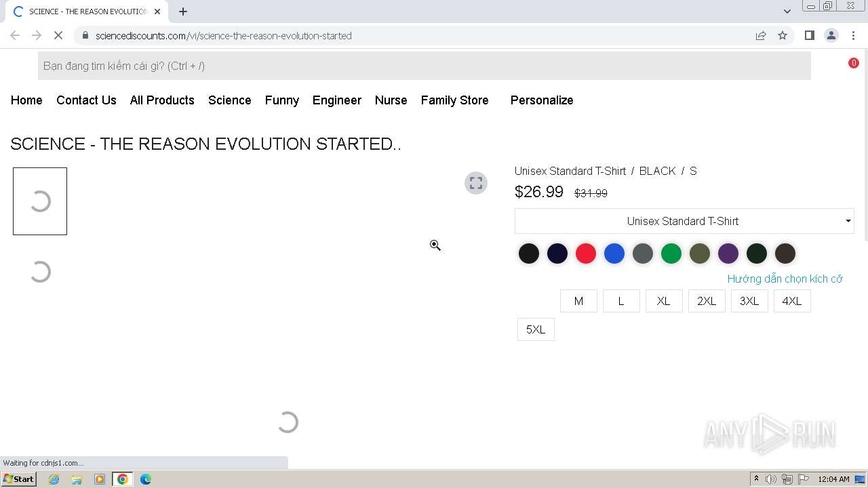Open Science category menu
Image resolution: width=868 pixels, height=488 pixels.
230,100
